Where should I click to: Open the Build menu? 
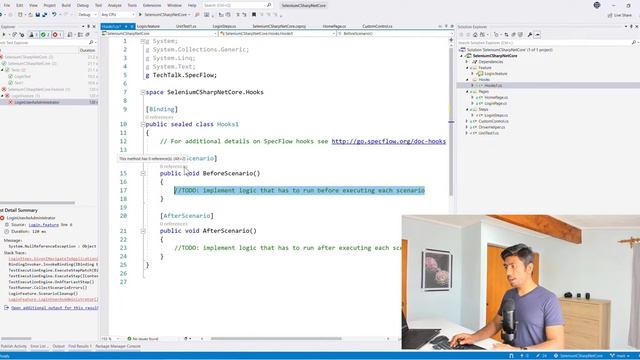point(66,5)
